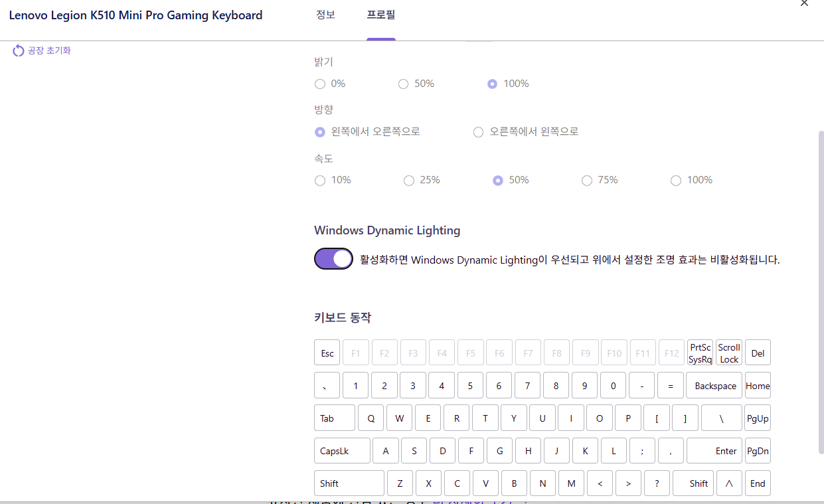Screen dimensions: 824x504
Task: Select the backtick key
Action: coord(327,385)
